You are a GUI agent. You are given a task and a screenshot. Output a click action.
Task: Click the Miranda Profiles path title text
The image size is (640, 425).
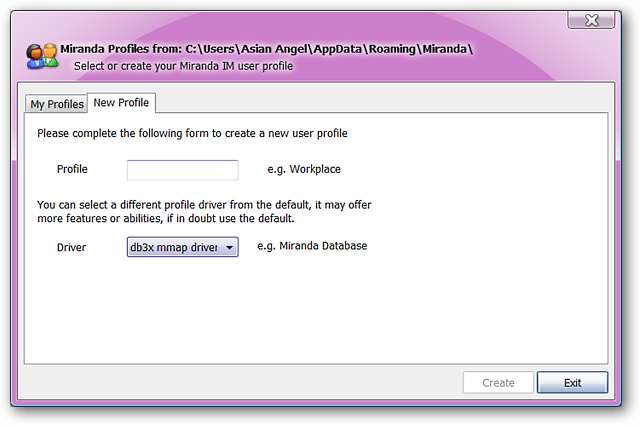[266, 48]
